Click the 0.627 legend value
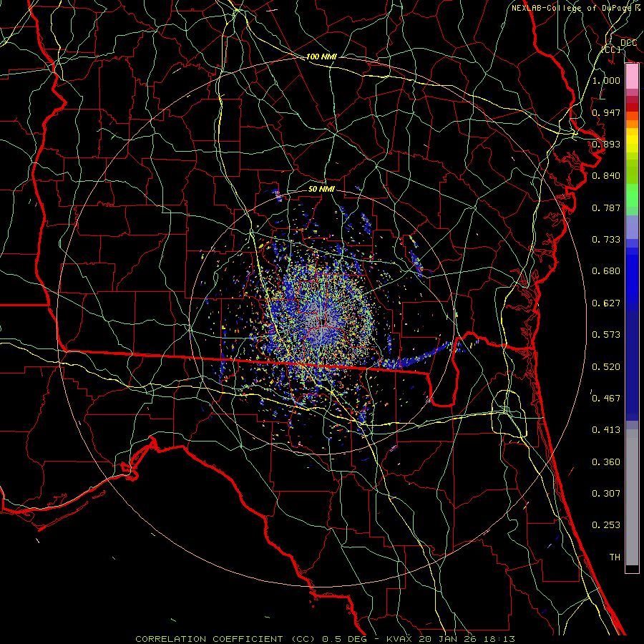 point(606,303)
